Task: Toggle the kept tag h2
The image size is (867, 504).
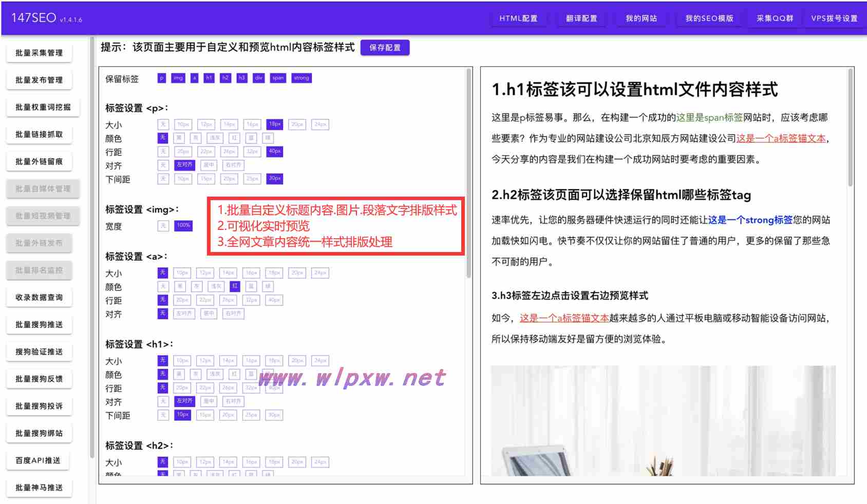Action: point(225,78)
